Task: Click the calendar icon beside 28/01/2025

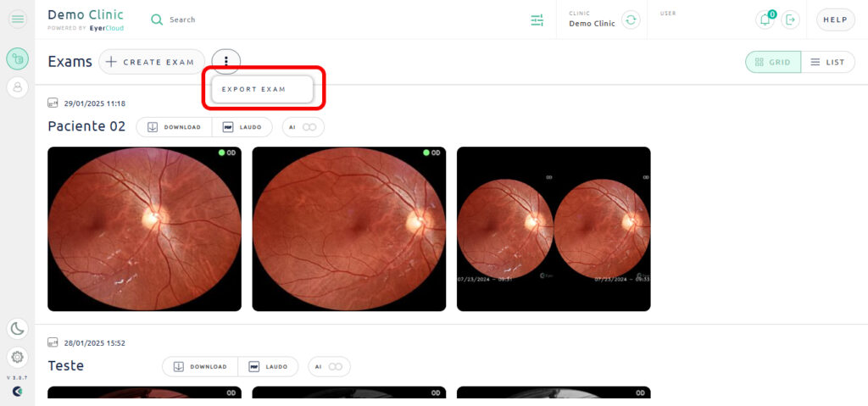Action: [x=53, y=342]
